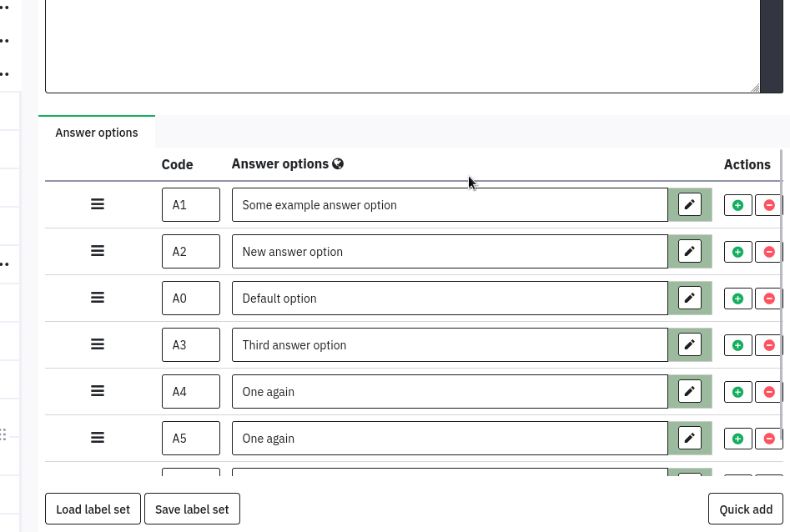
Task: Focus the 'New answer option' text field
Action: point(450,252)
